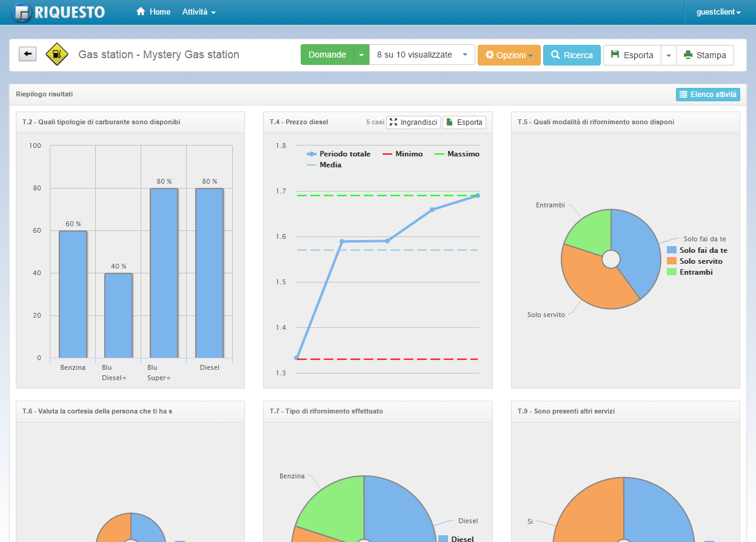Open Elenco attività list
Image resolution: width=756 pixels, height=542 pixels.
coord(707,95)
